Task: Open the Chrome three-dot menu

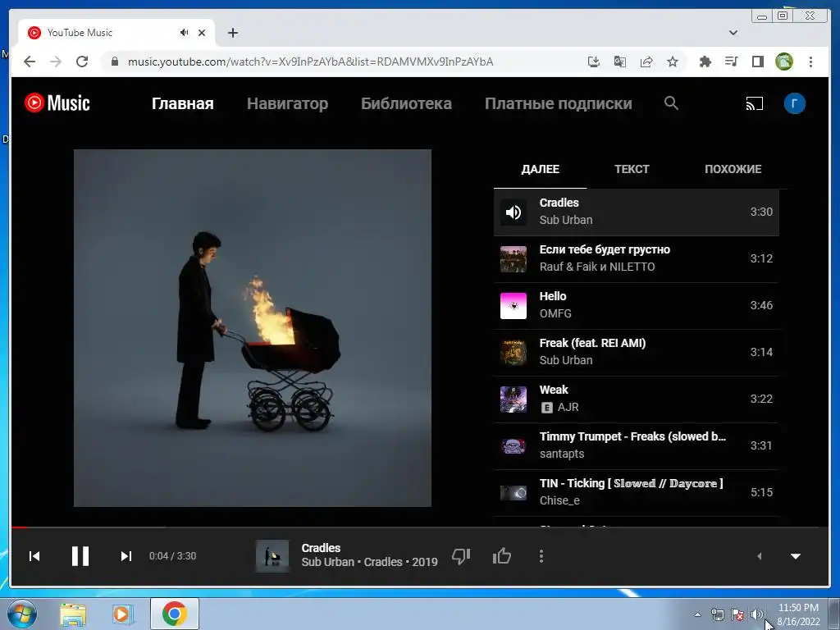Action: pos(810,62)
